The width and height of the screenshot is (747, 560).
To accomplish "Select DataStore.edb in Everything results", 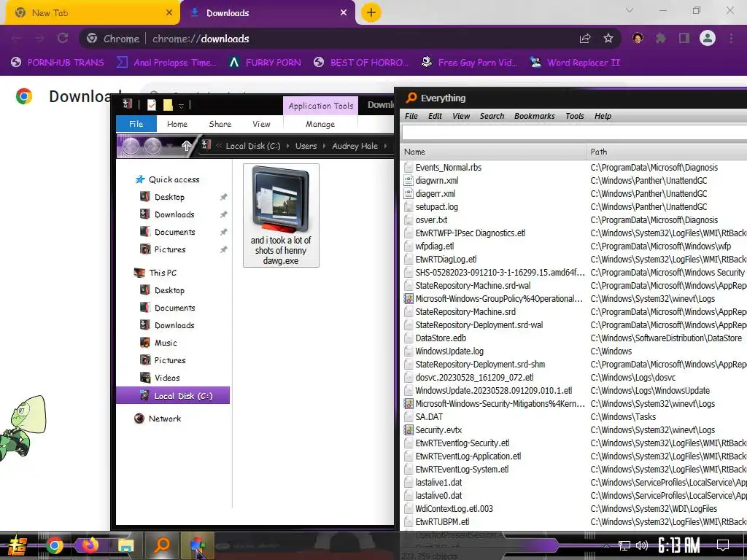I will pos(441,338).
